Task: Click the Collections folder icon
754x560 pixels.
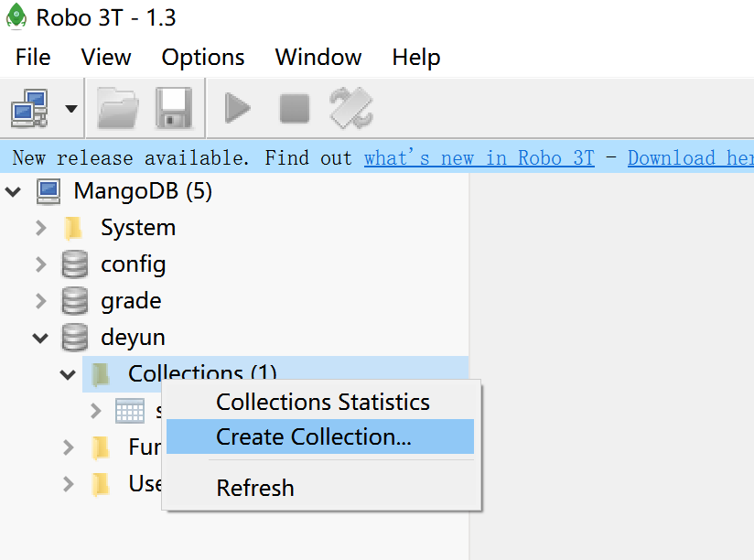Action: (x=101, y=374)
